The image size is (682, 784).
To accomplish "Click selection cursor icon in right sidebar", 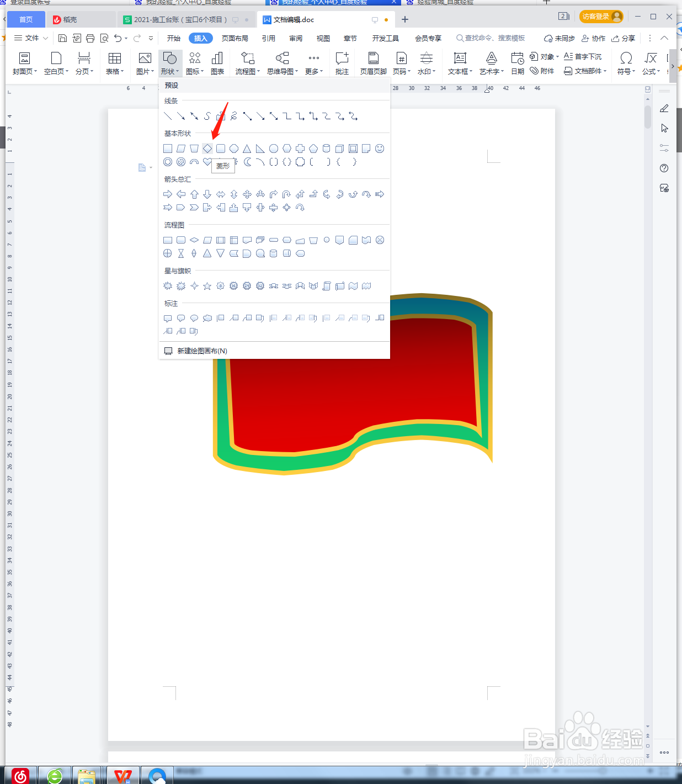I will 664,128.
